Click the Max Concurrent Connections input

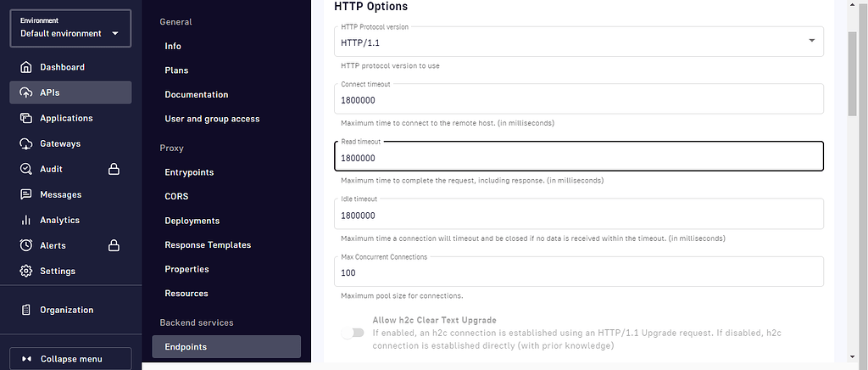pyautogui.click(x=578, y=272)
